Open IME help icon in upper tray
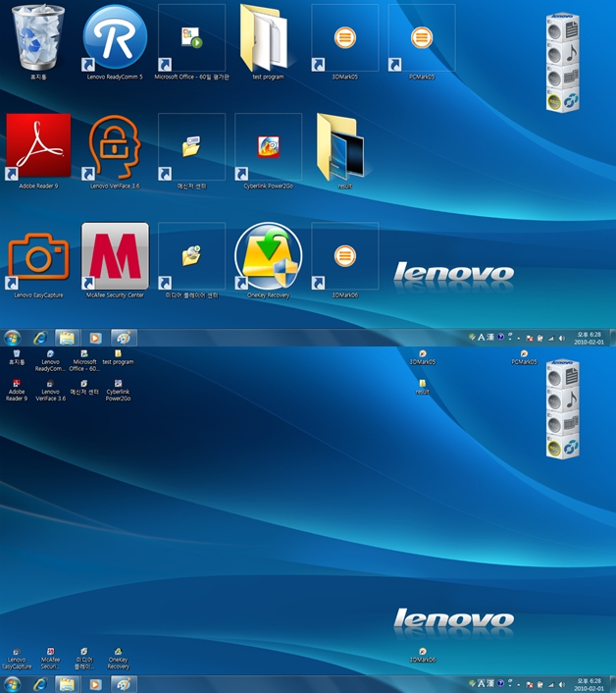616x693 pixels. (x=500, y=337)
